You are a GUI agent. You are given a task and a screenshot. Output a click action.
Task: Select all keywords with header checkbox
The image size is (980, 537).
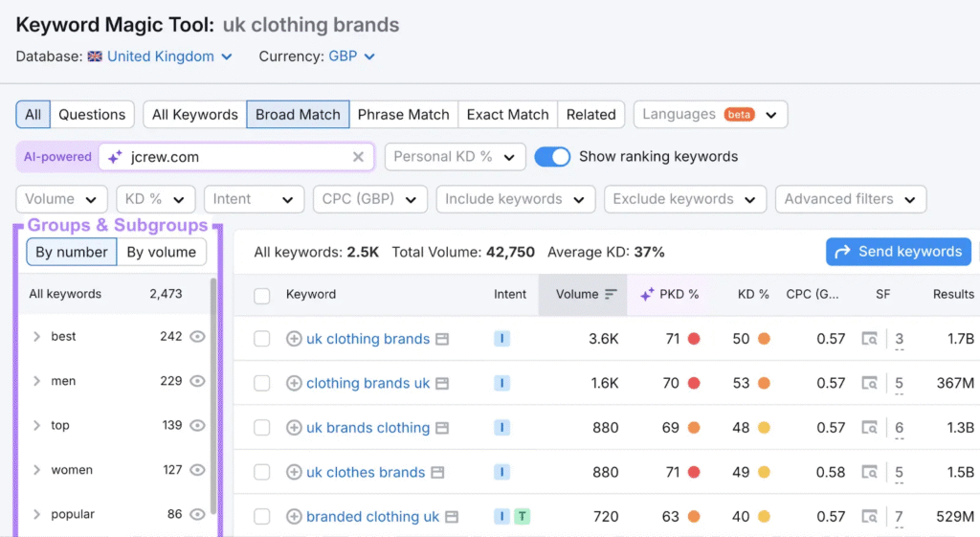click(262, 295)
